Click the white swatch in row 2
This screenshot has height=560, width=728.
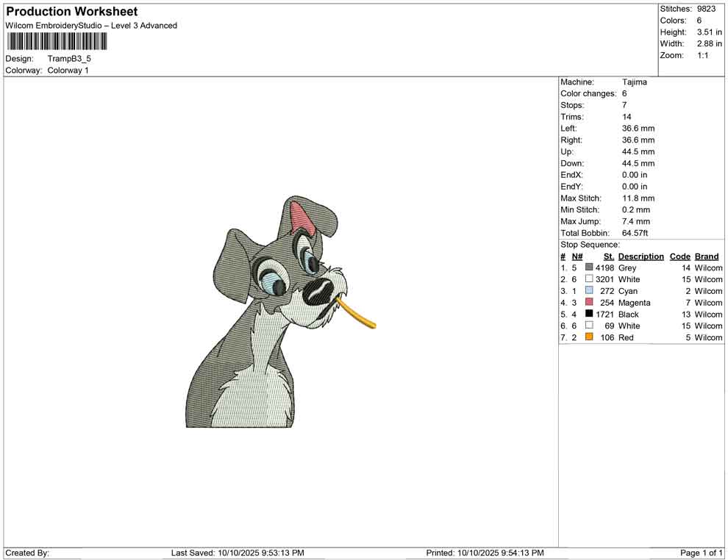[x=589, y=279]
